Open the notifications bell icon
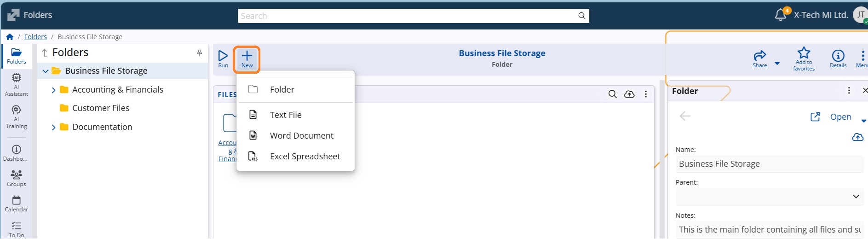 pos(781,15)
